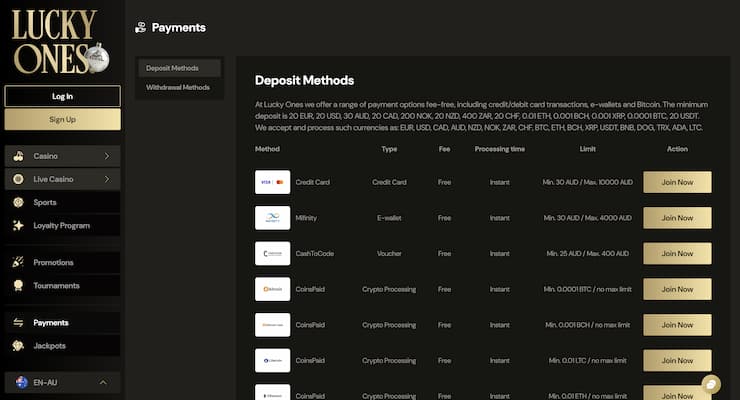
Task: Click the Min. 30 AUD / Max. 10000 AUD limit
Action: tap(588, 182)
